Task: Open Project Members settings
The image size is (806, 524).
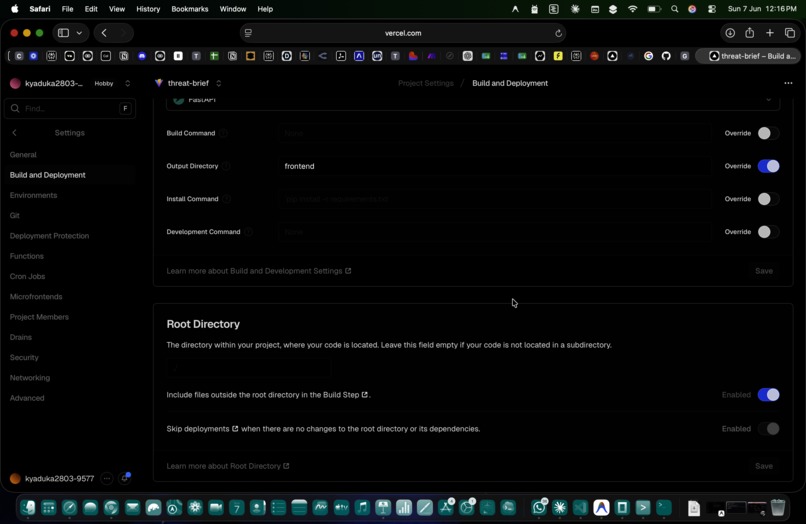Action: (x=39, y=317)
